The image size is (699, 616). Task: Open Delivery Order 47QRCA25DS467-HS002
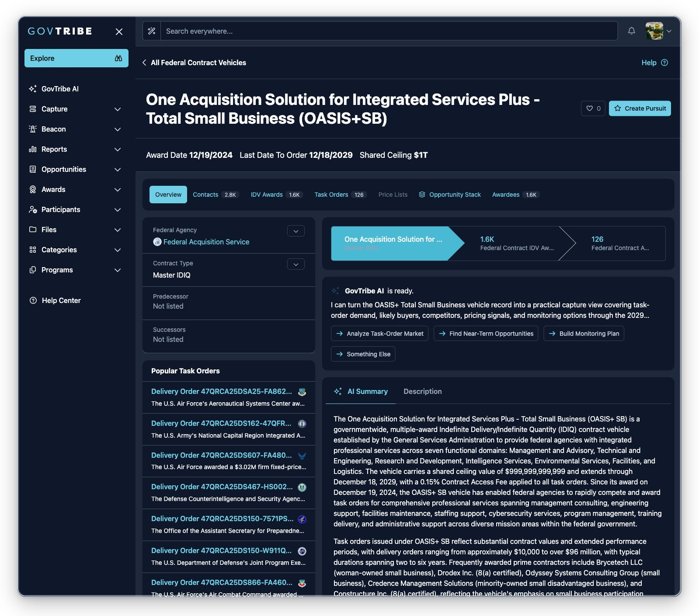(222, 487)
